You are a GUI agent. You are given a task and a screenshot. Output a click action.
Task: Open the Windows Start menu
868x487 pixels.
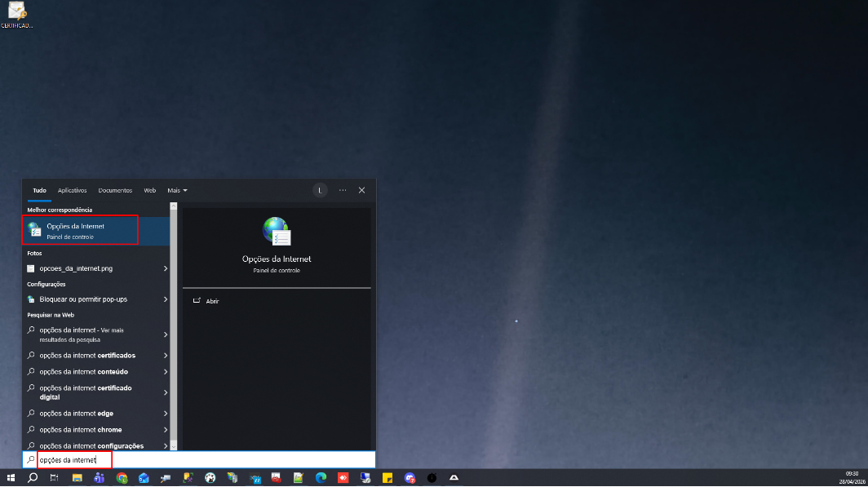click(11, 477)
